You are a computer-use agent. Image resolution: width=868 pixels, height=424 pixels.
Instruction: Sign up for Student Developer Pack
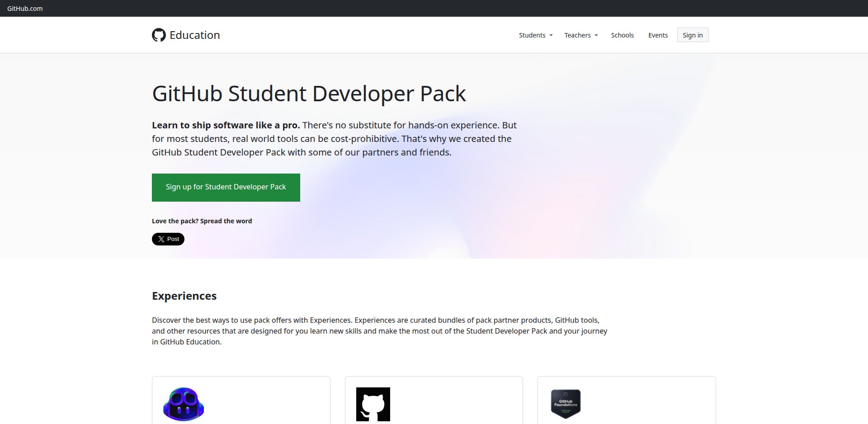[226, 187]
